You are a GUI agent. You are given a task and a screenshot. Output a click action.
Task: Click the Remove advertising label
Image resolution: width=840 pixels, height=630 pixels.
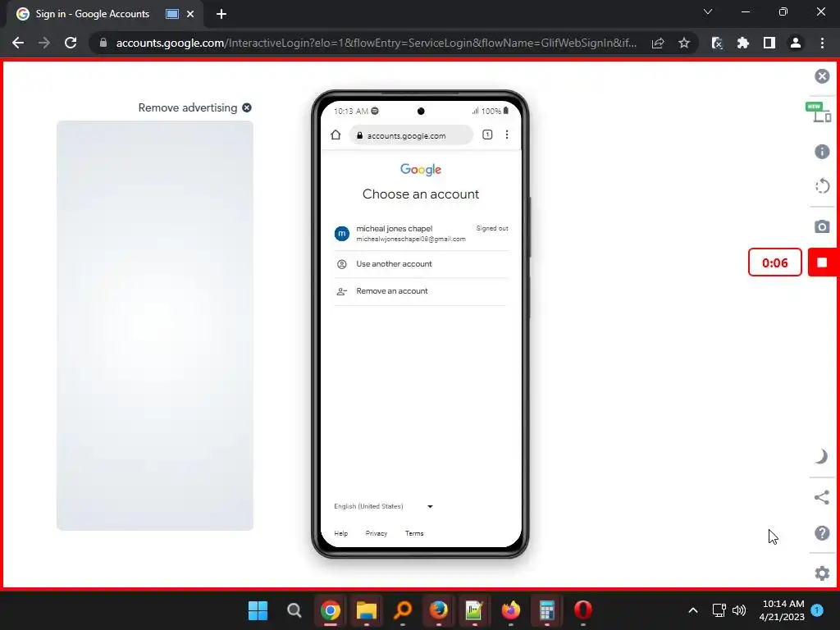[188, 107]
